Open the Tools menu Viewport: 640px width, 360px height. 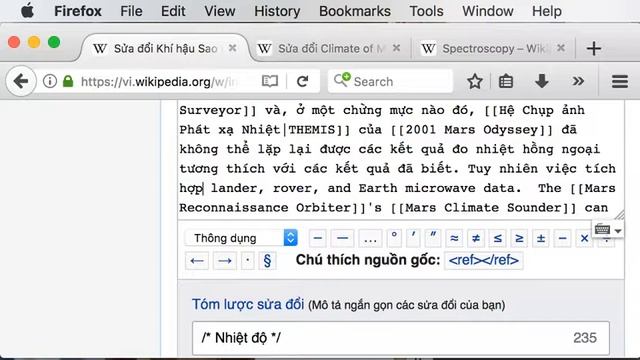click(426, 11)
